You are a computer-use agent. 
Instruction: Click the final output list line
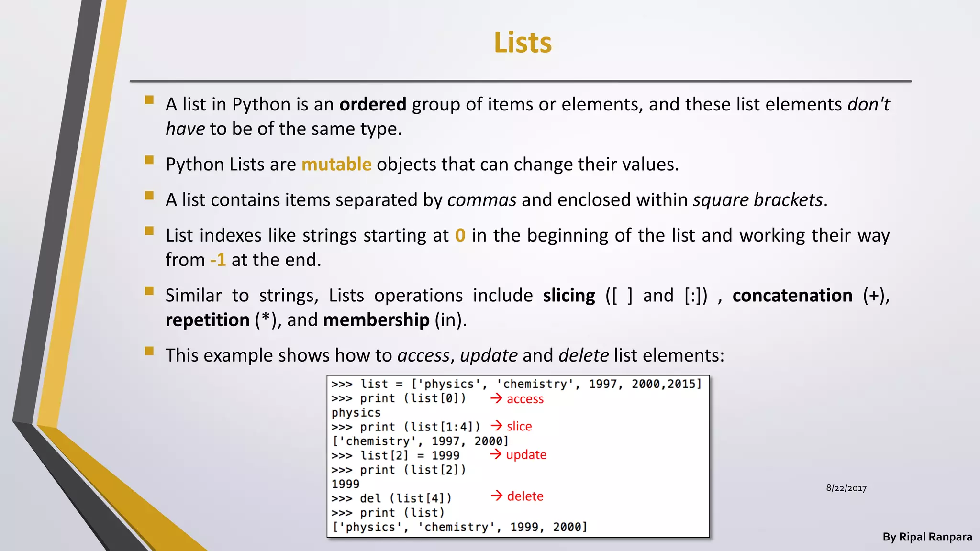click(459, 527)
